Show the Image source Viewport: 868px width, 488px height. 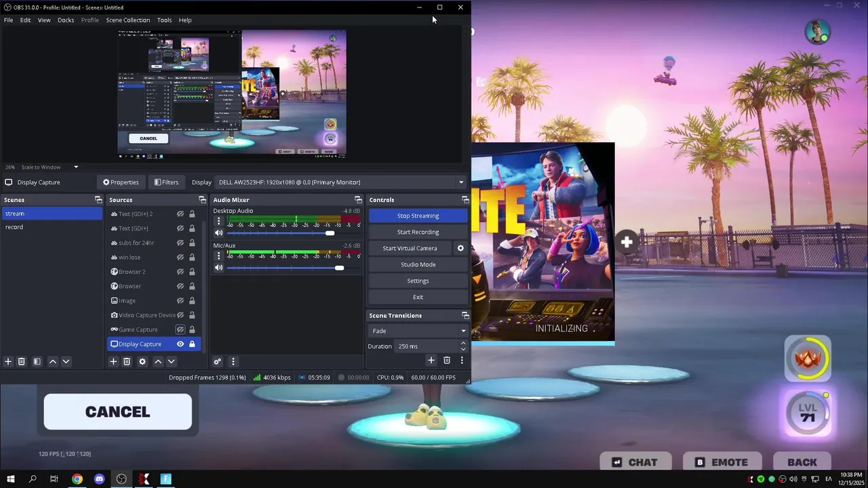(180, 300)
